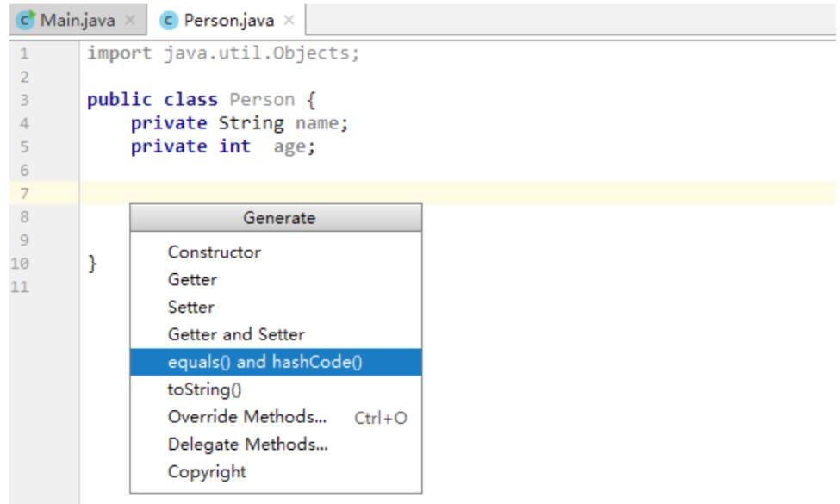Image resolution: width=840 pixels, height=504 pixels.
Task: Close the Main.java tab
Action: [x=129, y=21]
